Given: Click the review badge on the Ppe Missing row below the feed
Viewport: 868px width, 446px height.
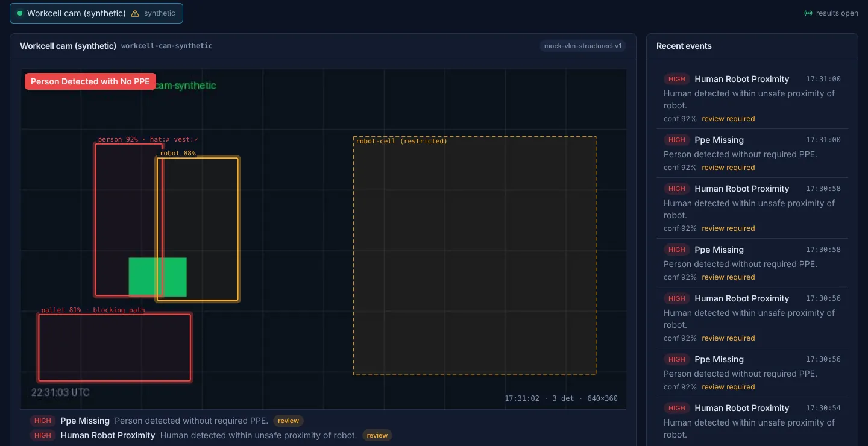Looking at the screenshot, I should coord(288,421).
